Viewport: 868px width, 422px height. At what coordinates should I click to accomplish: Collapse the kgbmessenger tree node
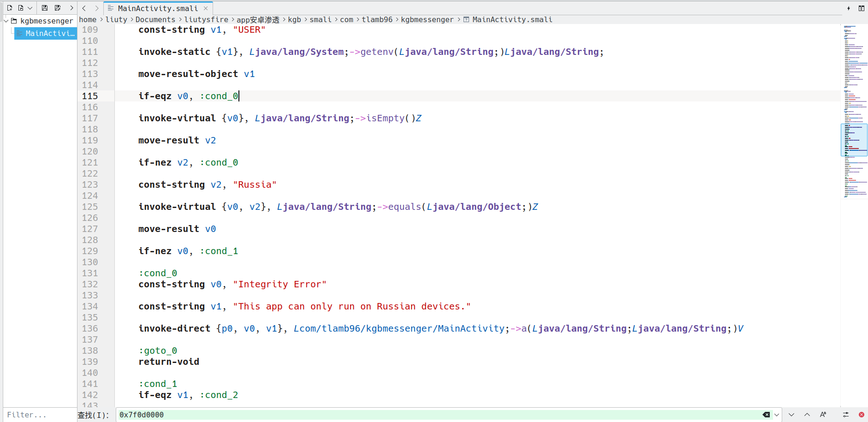pyautogui.click(x=6, y=21)
